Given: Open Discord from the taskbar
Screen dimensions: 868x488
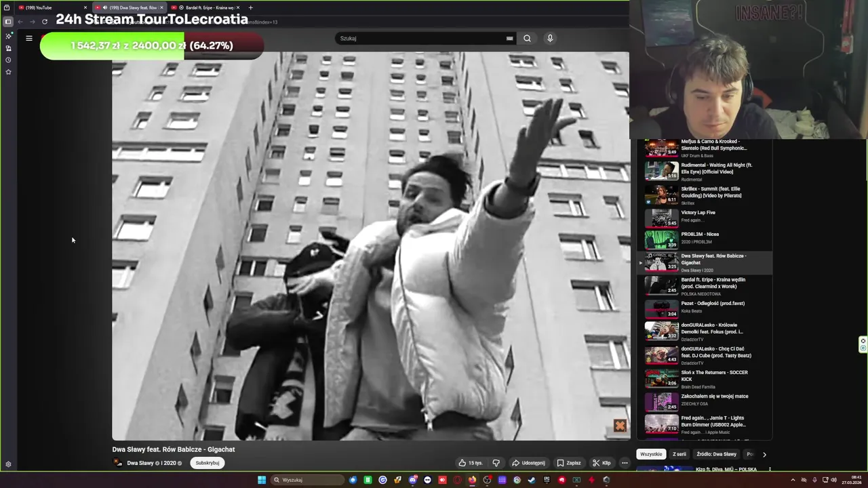Looking at the screenshot, I should (413, 480).
